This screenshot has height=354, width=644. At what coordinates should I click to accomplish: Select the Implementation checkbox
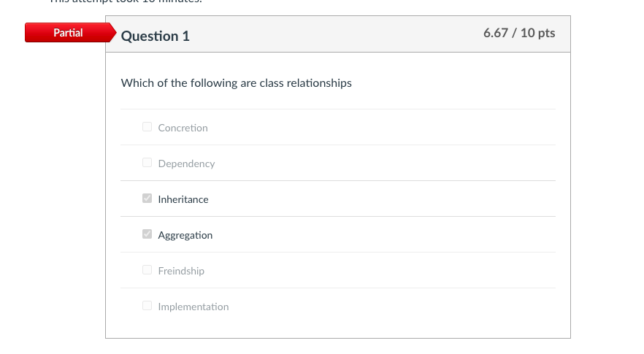click(x=147, y=306)
